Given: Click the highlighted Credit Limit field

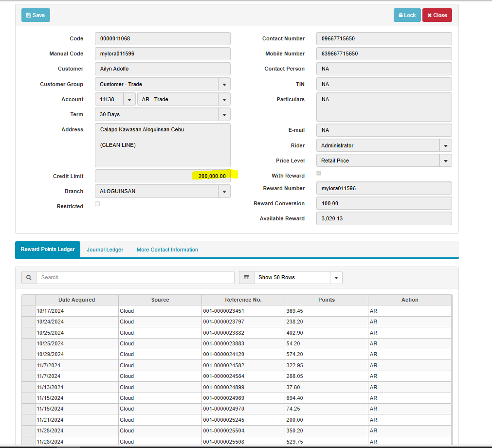Looking at the screenshot, I should [163, 176].
